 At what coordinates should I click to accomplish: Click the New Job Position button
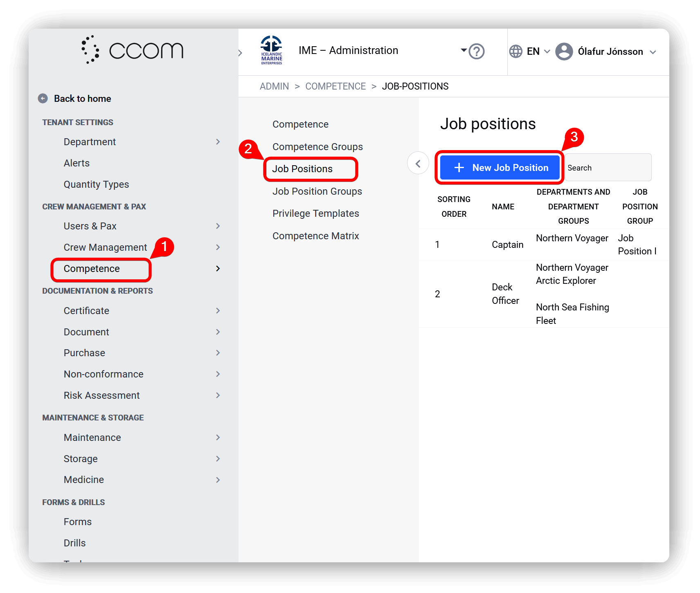pyautogui.click(x=500, y=168)
